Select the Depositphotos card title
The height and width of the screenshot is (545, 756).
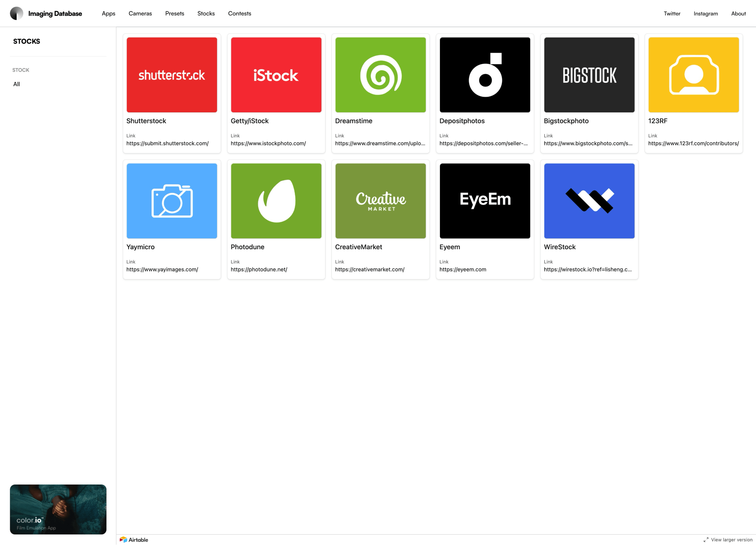pos(462,121)
